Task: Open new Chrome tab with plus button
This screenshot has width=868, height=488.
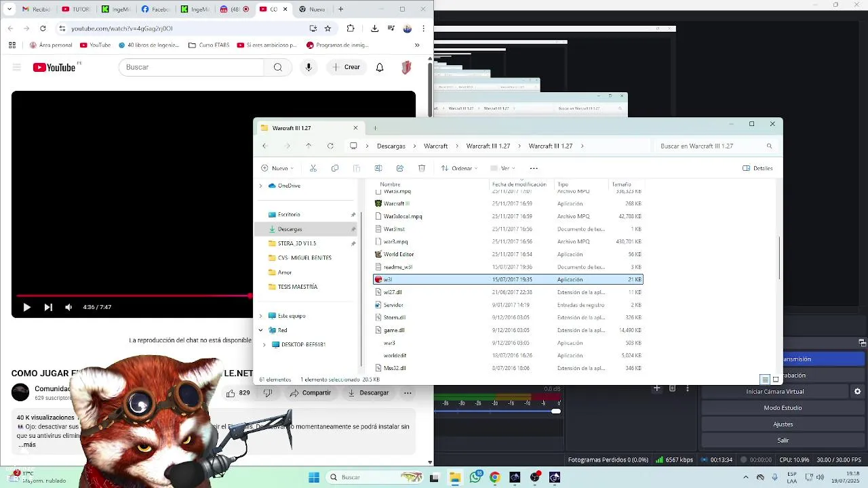Action: pyautogui.click(x=340, y=9)
